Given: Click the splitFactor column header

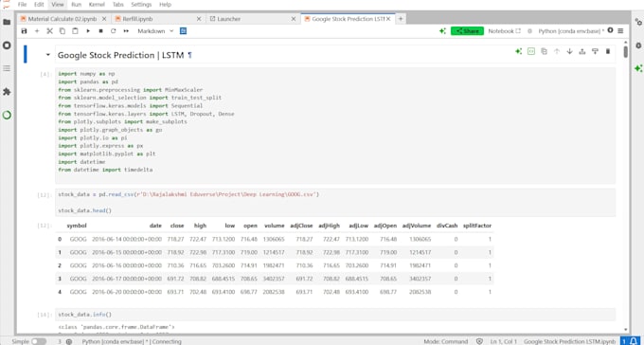Looking at the screenshot, I should click(x=476, y=226).
